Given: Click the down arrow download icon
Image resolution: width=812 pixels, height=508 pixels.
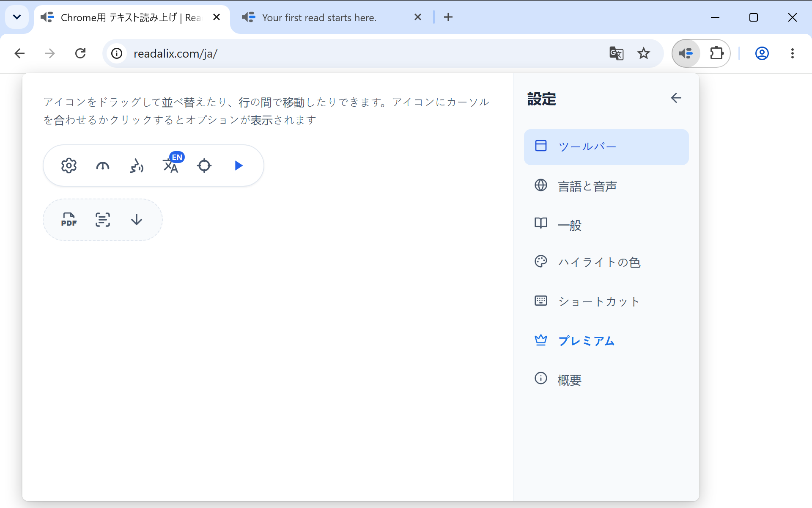Looking at the screenshot, I should 137,220.
